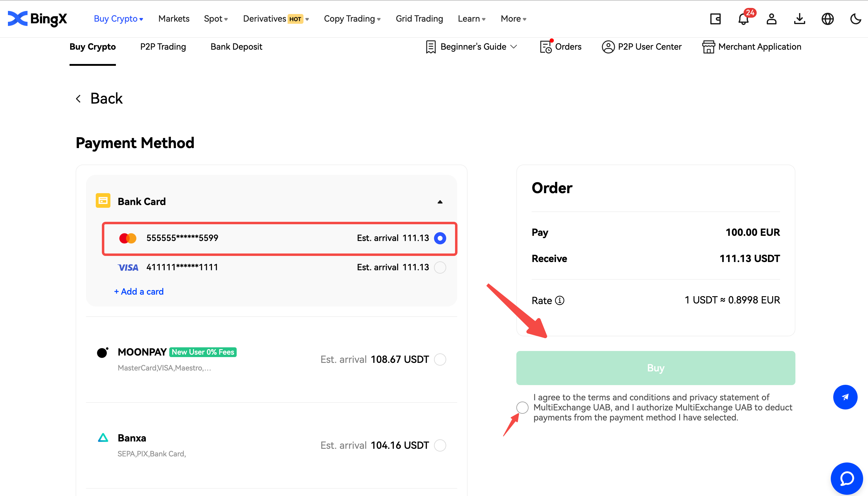Screen dimensions: 868x496
Task: Collapse the Bank Card section
Action: coord(440,202)
